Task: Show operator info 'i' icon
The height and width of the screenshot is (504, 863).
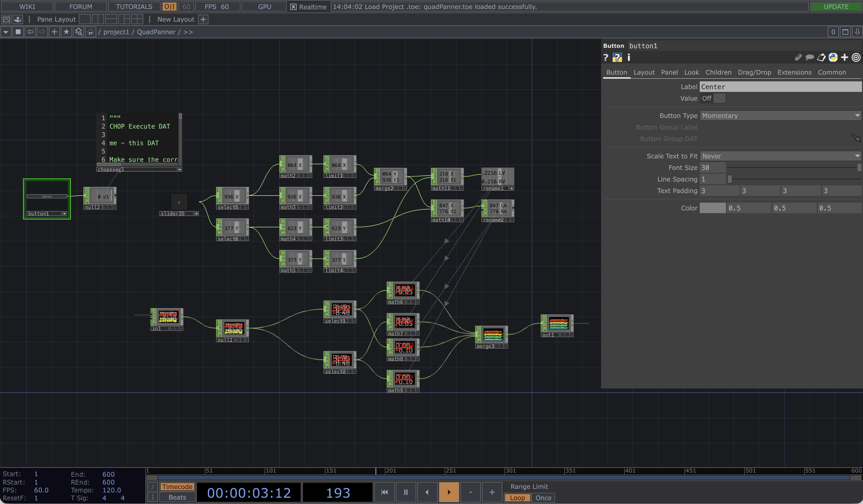Action: pos(628,58)
